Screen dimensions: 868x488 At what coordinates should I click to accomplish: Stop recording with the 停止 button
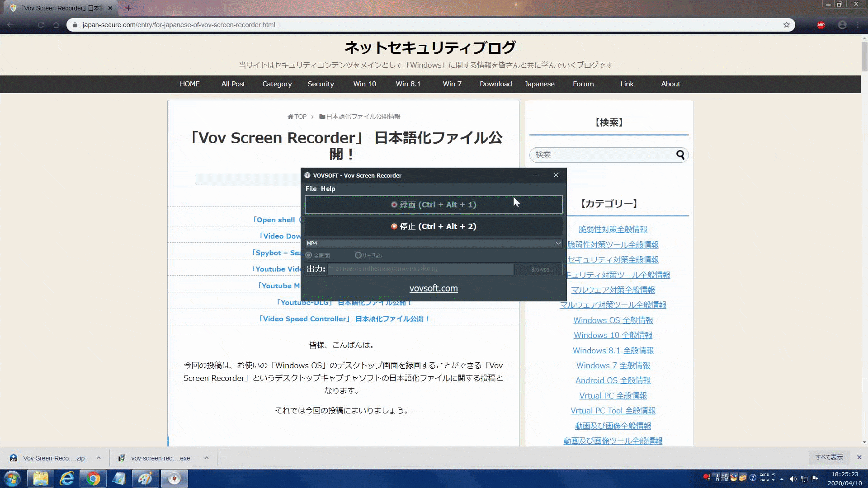pyautogui.click(x=434, y=226)
